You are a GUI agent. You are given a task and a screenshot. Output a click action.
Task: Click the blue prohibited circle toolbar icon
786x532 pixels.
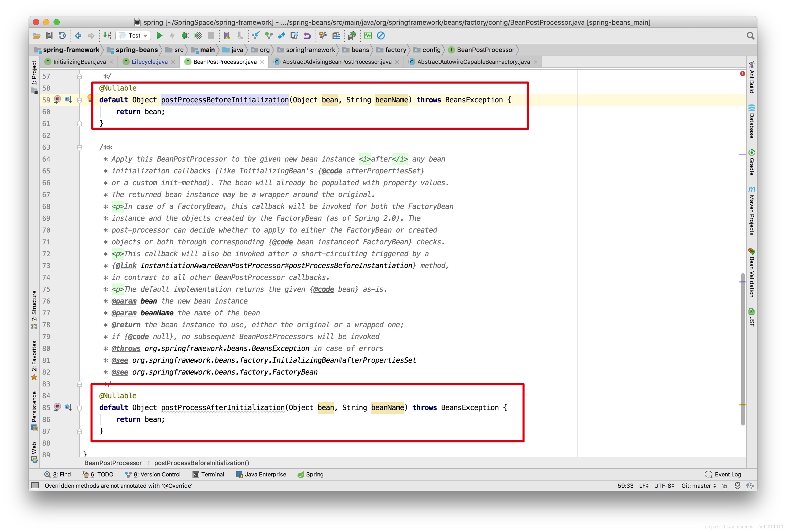click(x=381, y=36)
